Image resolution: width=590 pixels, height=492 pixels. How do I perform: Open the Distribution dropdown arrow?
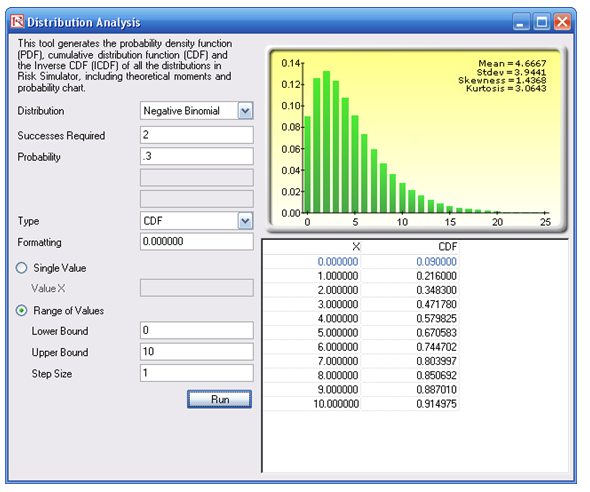(245, 111)
